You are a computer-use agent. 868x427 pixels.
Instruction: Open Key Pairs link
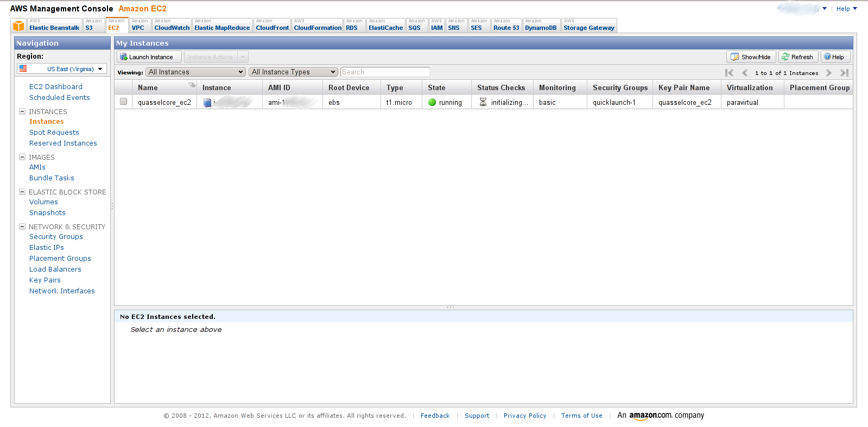(x=45, y=280)
